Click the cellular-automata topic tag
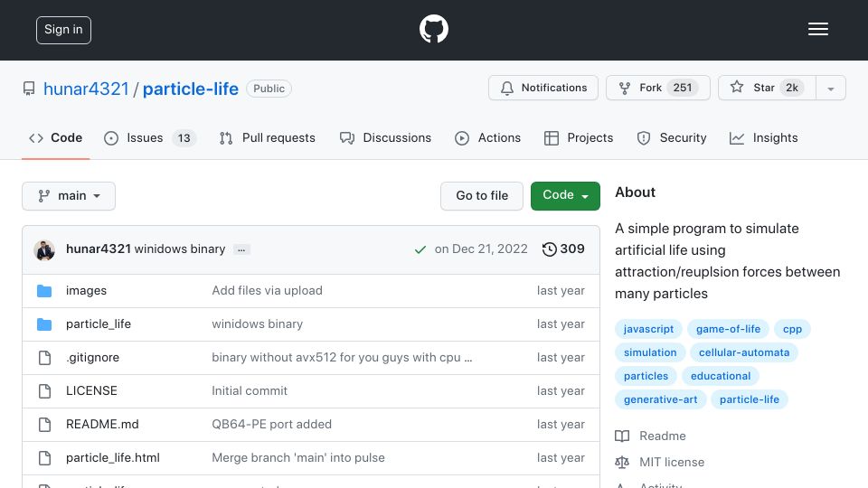Viewport: 868px width, 488px height. 744,352
